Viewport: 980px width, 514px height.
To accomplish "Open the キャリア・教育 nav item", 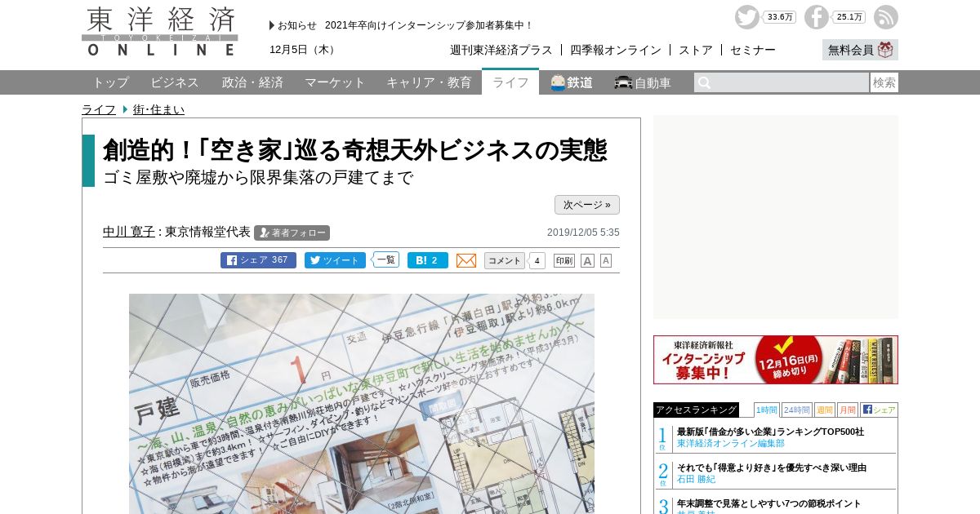I will pos(429,82).
